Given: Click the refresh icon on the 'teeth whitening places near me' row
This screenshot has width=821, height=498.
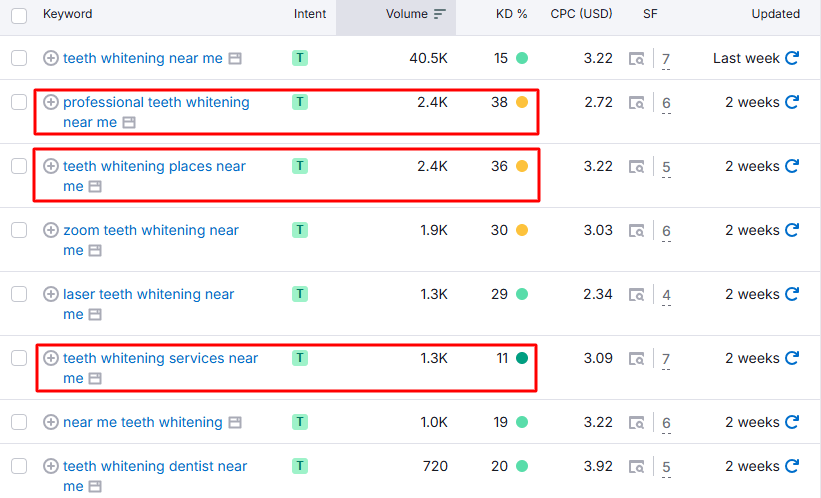Looking at the screenshot, I should [x=792, y=166].
